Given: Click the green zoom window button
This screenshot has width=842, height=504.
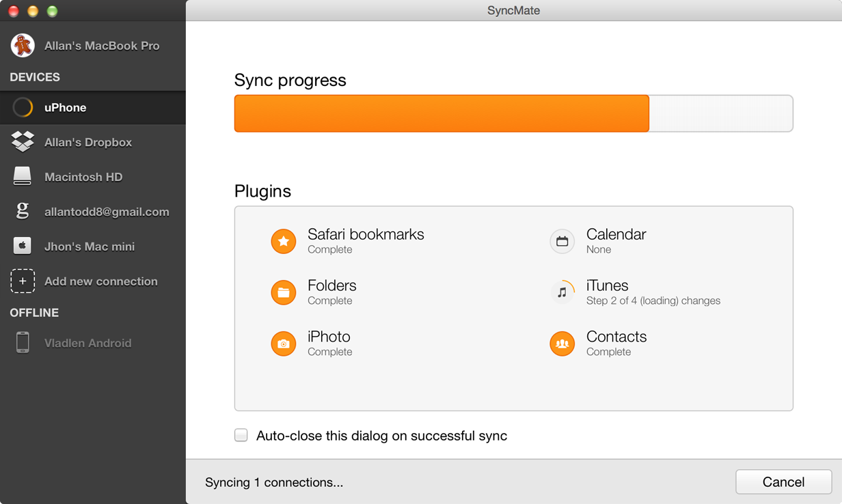Looking at the screenshot, I should (x=53, y=12).
